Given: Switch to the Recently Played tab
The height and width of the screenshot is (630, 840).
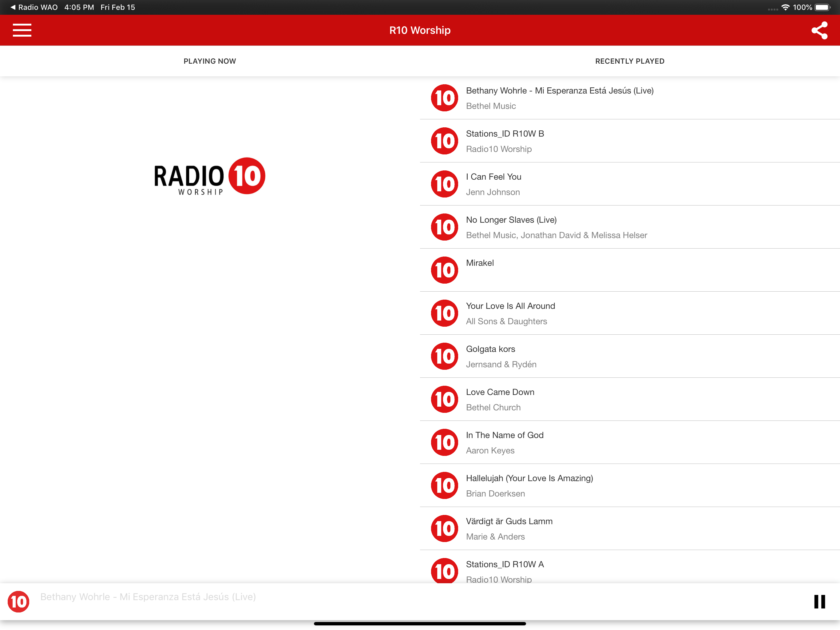Looking at the screenshot, I should click(630, 61).
